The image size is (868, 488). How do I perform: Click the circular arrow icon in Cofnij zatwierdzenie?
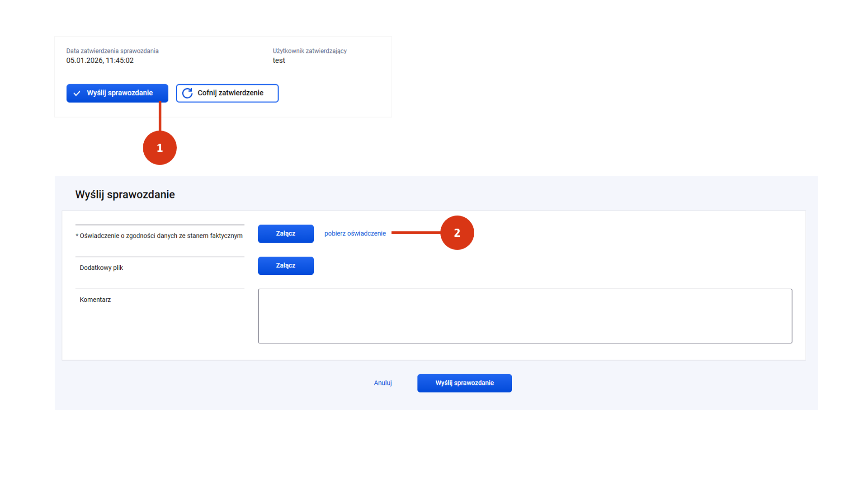click(x=187, y=93)
